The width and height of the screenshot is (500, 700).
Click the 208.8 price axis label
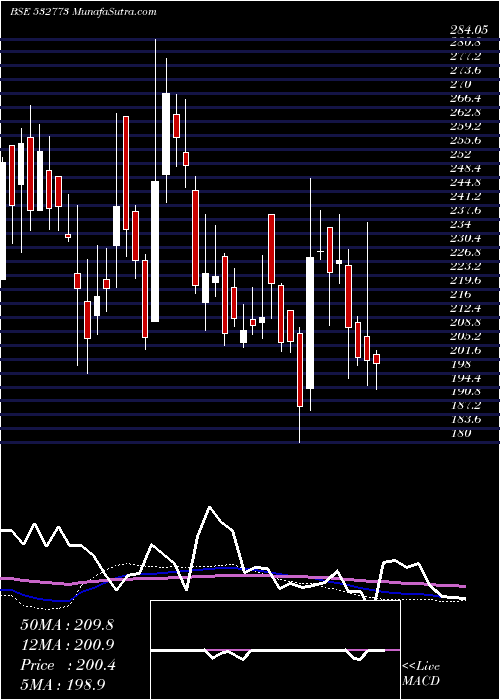click(x=466, y=322)
